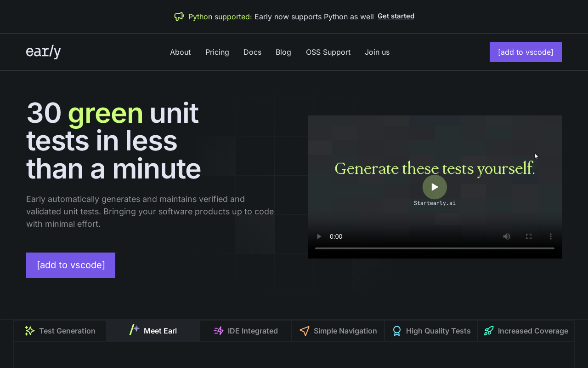The height and width of the screenshot is (368, 588).
Task: Mute the video sound
Action: point(506,236)
